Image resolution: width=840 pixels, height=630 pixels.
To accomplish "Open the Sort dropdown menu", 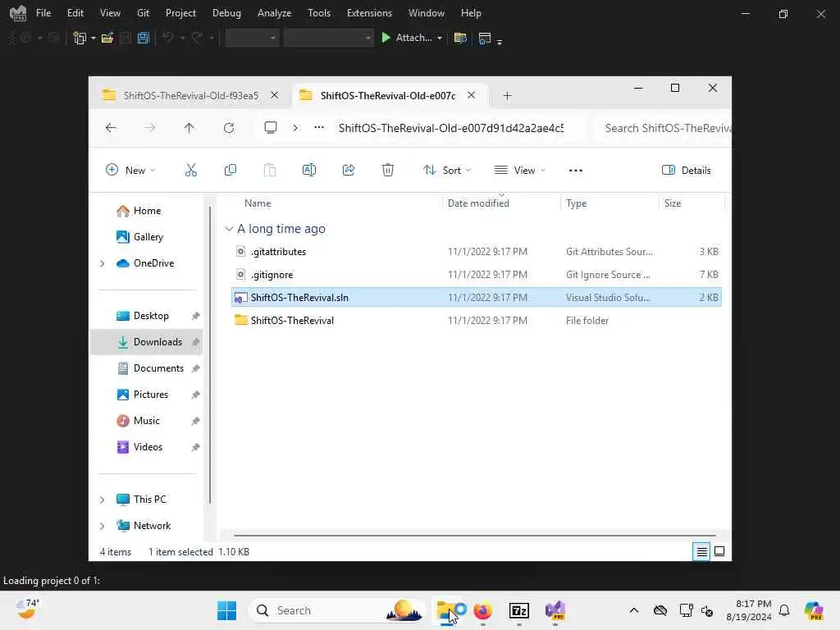I will point(447,171).
